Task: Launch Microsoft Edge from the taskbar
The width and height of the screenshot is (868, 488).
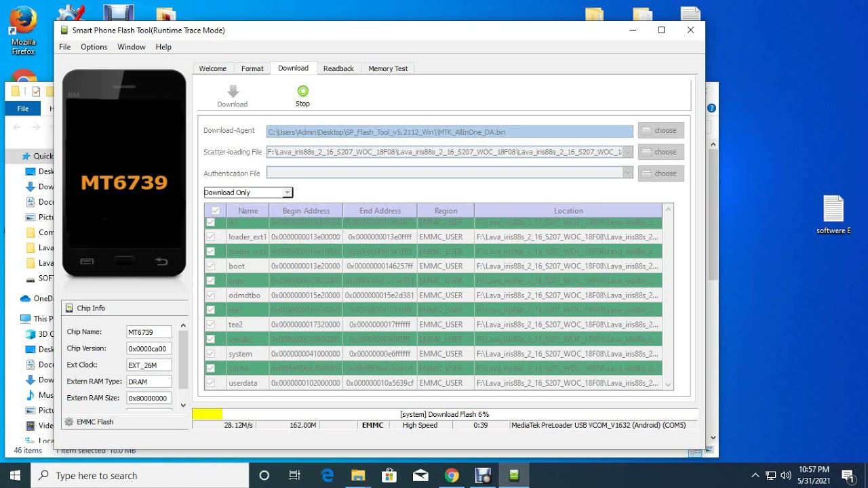Action: pos(326,475)
